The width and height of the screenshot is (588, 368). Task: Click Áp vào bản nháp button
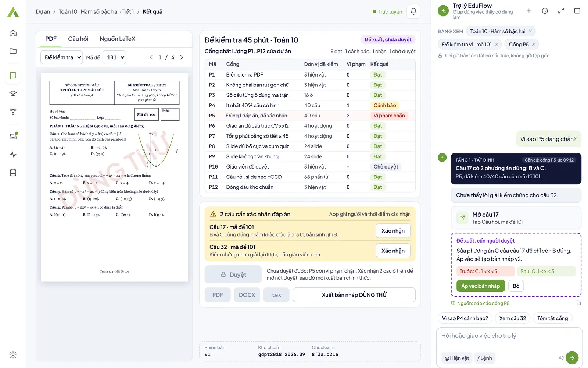click(480, 286)
